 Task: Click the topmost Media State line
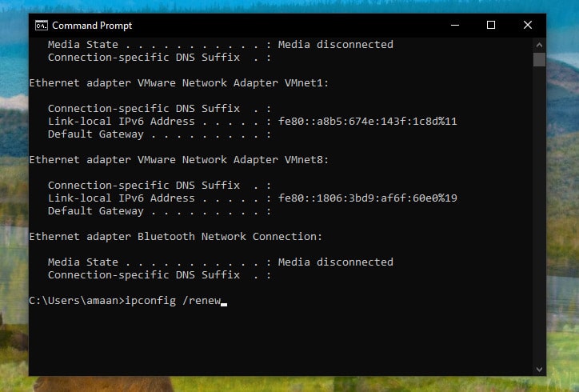coord(221,44)
